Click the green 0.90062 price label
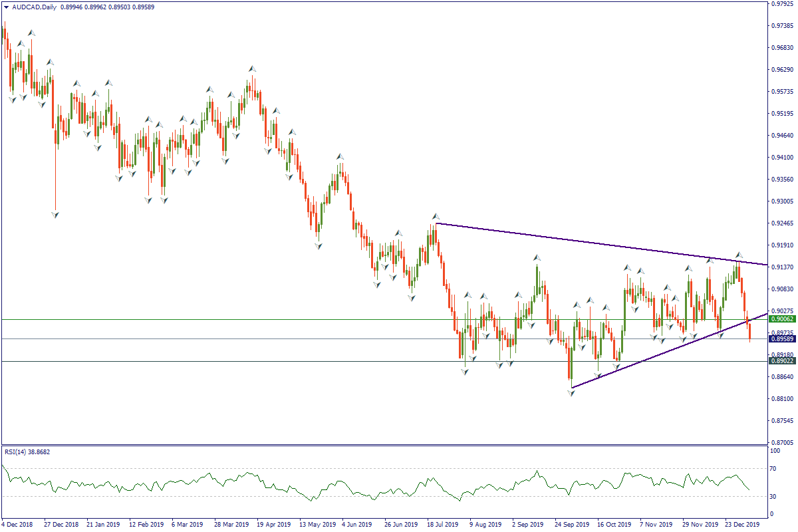Viewport: 798px width, 532px height. point(782,319)
